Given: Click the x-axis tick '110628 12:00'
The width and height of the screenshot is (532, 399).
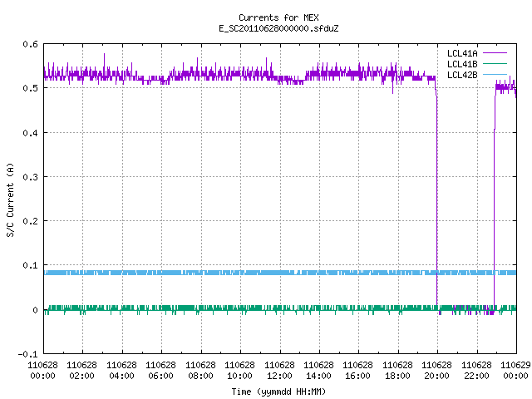Looking at the screenshot, I should pyautogui.click(x=279, y=370).
